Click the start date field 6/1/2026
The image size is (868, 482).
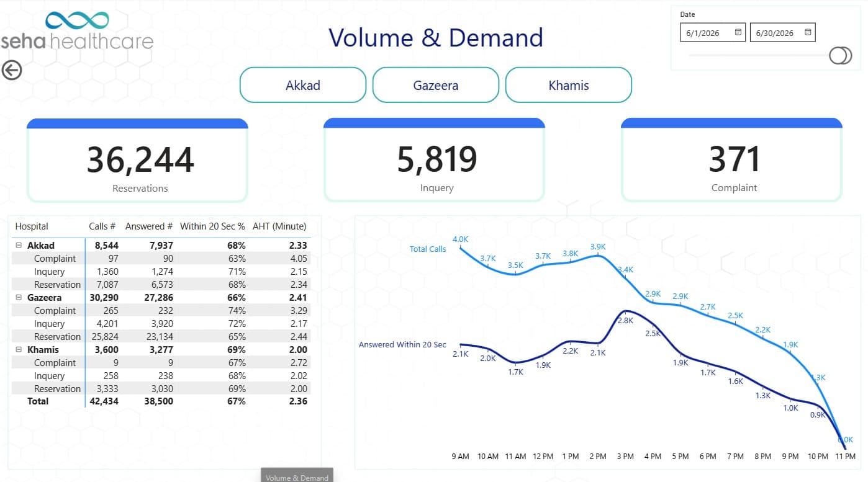713,33
